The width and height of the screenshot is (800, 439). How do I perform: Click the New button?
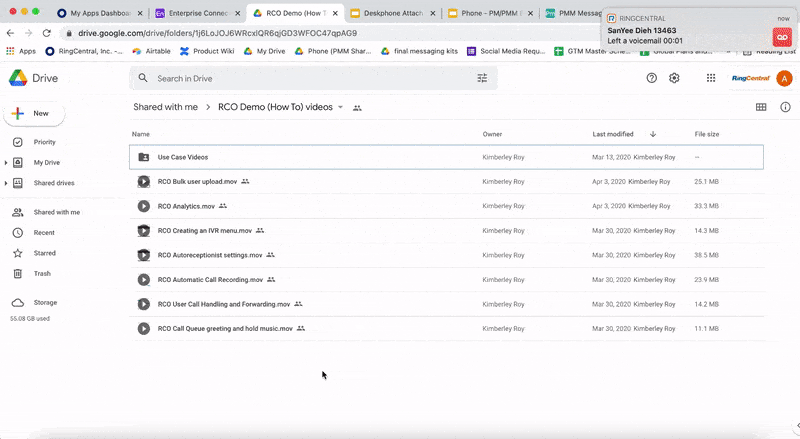pyautogui.click(x=34, y=114)
